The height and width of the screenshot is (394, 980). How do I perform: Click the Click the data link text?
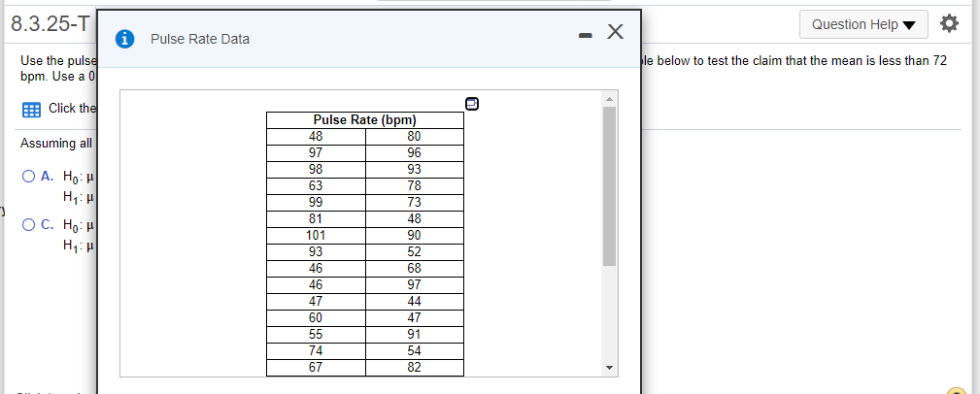(x=71, y=108)
